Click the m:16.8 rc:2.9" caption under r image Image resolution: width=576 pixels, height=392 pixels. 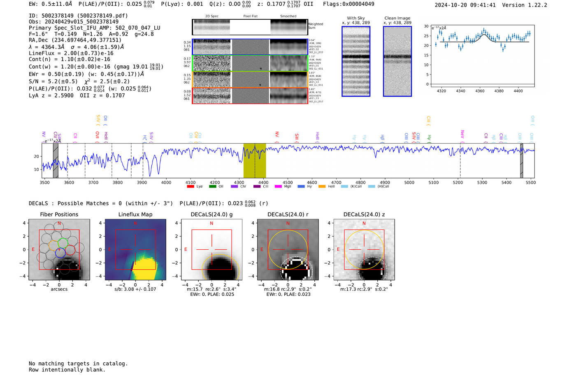(288, 289)
